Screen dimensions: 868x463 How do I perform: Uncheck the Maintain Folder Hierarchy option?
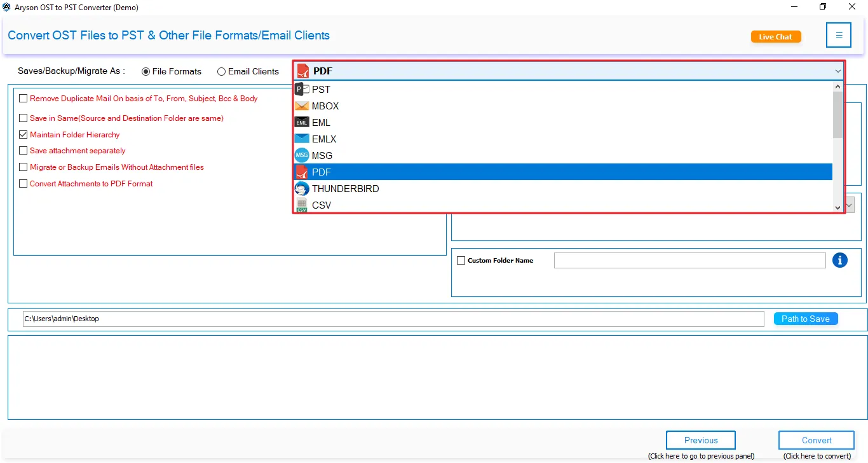tap(24, 134)
